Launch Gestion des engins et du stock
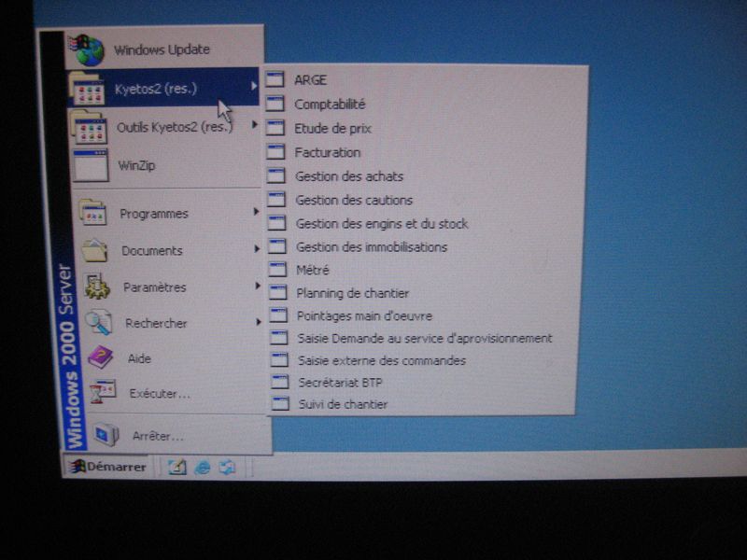 (x=424, y=223)
